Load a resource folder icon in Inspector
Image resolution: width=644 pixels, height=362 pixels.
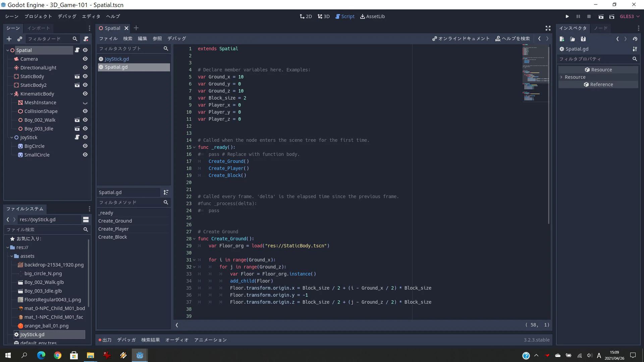pos(573,39)
